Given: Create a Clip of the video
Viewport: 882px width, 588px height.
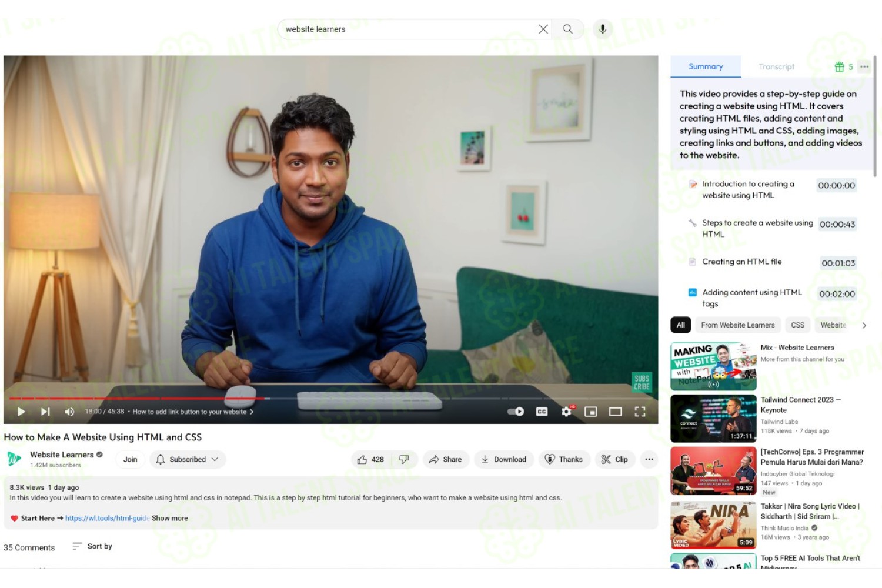Looking at the screenshot, I should coord(615,459).
